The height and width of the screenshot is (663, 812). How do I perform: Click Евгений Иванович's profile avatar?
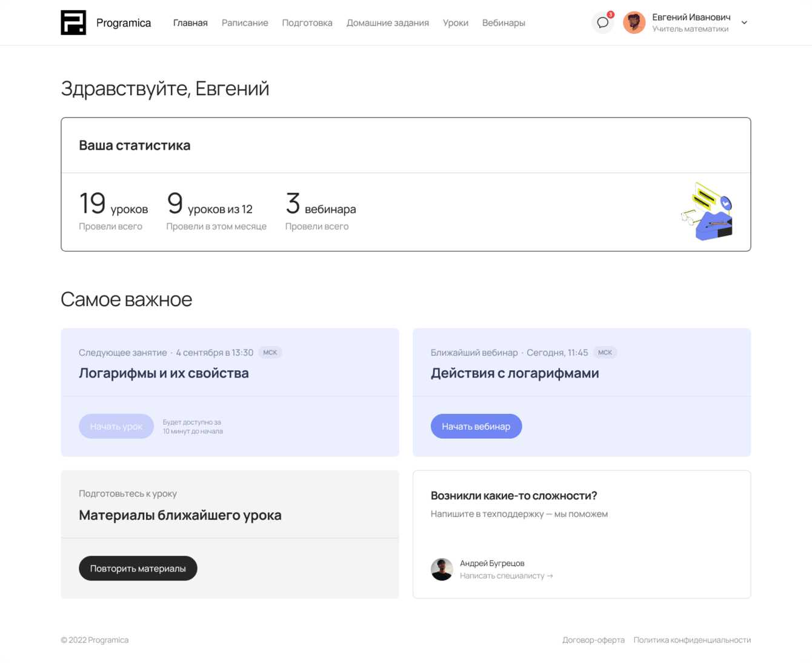coord(634,23)
